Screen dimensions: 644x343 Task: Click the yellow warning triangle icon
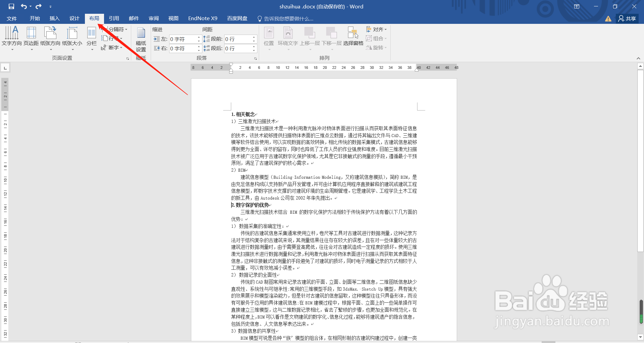(608, 19)
